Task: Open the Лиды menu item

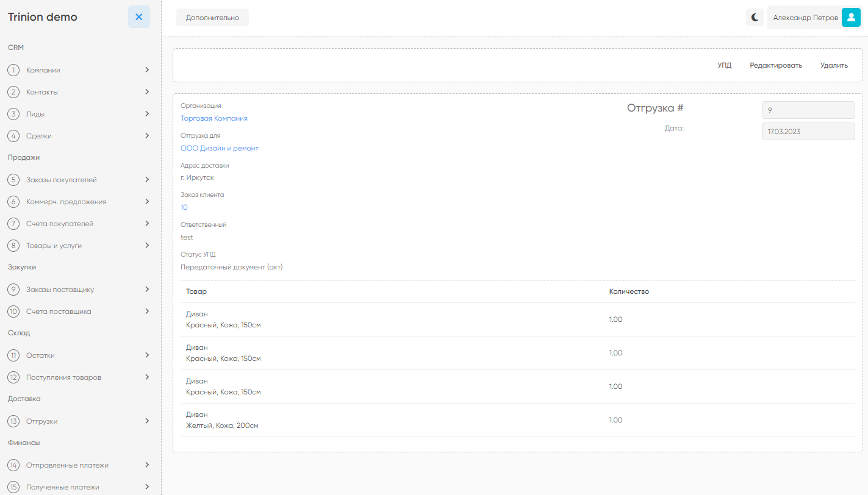Action: click(35, 114)
